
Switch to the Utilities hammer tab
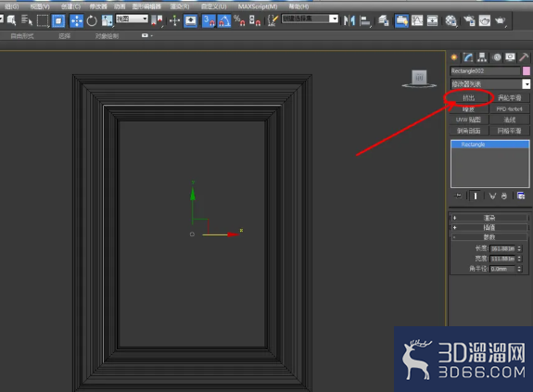pyautogui.click(x=524, y=57)
